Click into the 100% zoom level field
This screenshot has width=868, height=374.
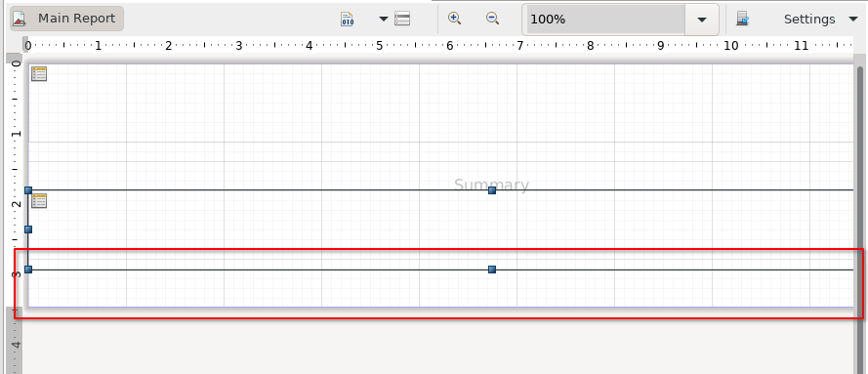point(604,20)
